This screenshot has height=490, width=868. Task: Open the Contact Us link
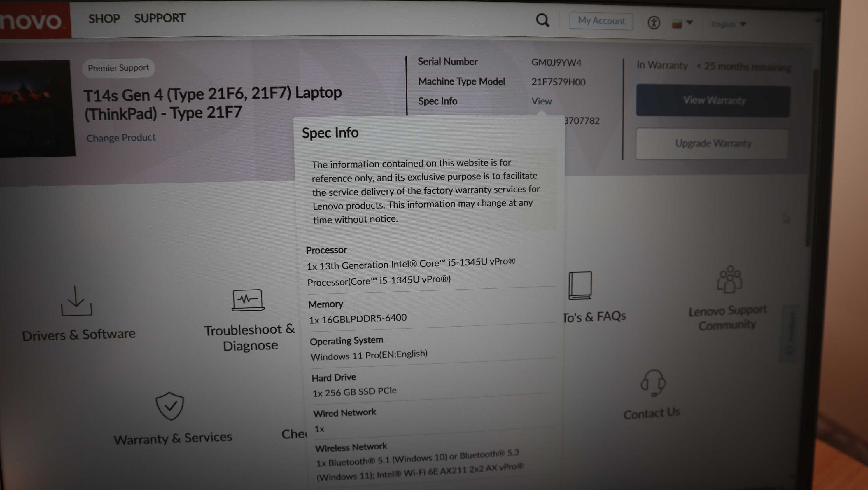[652, 413]
